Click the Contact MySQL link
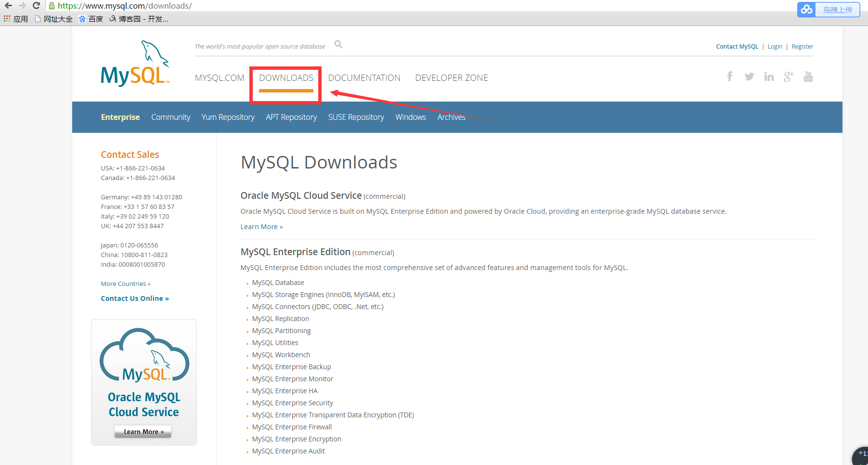868x465 pixels. 737,47
